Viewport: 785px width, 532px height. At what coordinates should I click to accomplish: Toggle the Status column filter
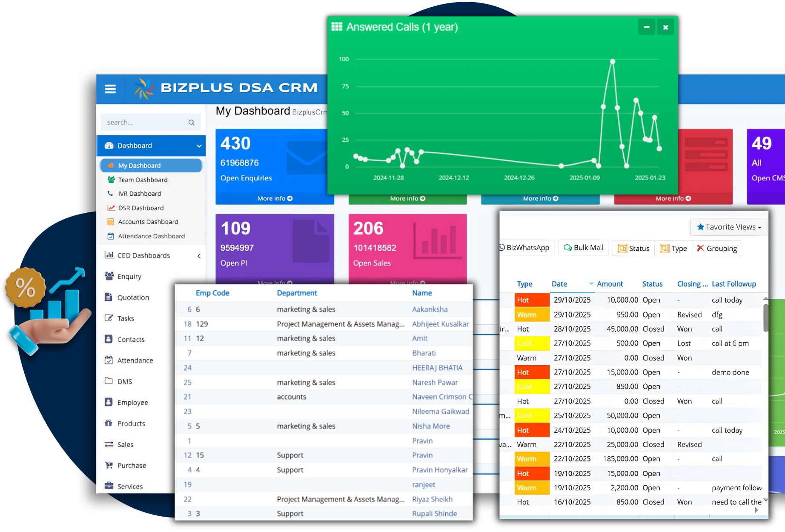coord(633,248)
